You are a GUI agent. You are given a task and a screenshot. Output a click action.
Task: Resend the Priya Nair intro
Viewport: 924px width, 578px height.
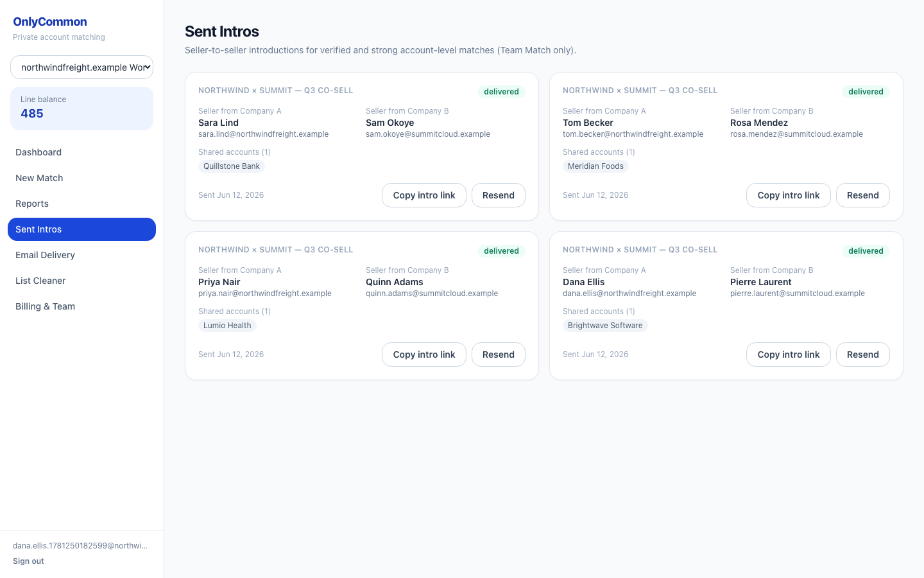point(499,355)
